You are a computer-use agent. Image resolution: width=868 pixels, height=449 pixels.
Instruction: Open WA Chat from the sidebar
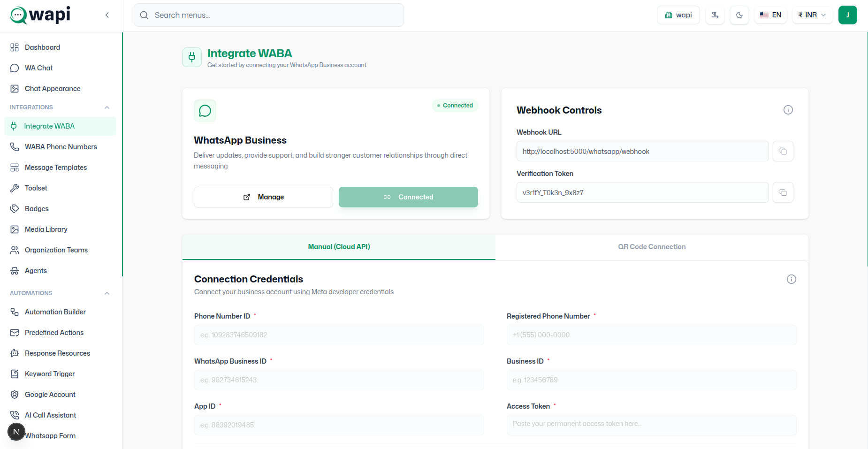60,68
